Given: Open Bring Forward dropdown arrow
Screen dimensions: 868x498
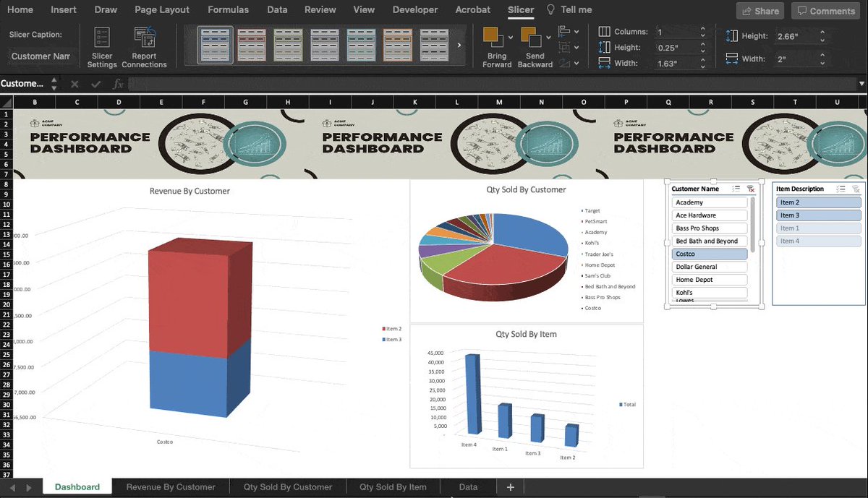Looking at the screenshot, I should pyautogui.click(x=511, y=37).
